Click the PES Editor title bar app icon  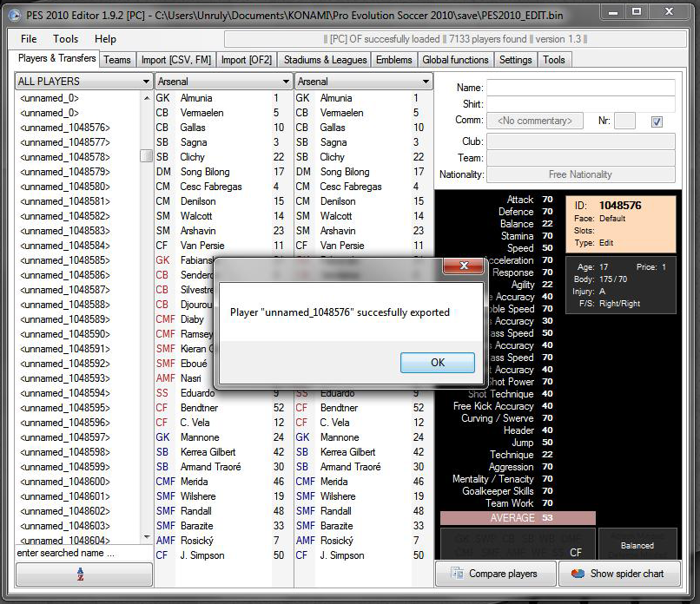(x=16, y=15)
